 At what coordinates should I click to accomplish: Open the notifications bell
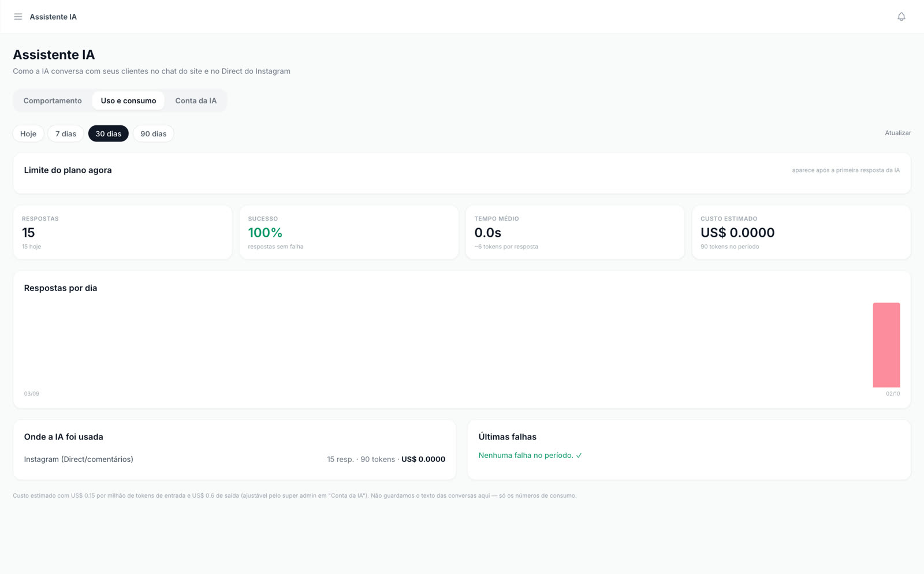[x=901, y=17]
